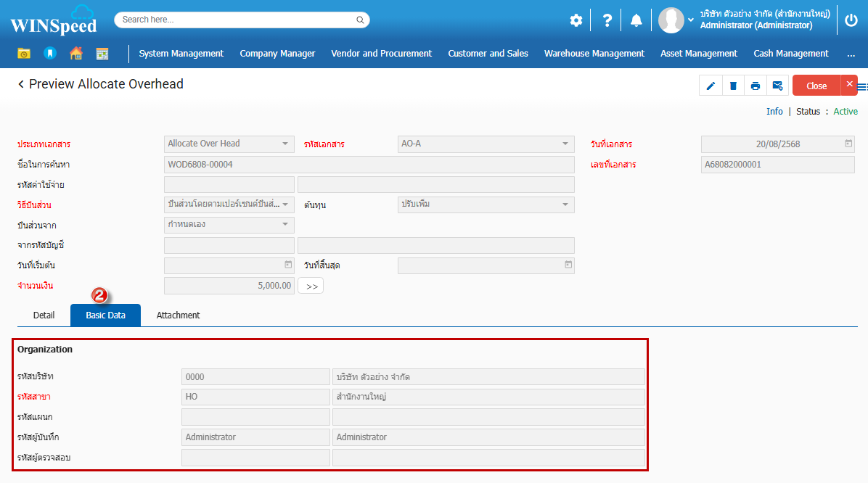Open notifications bell icon
868x483 pixels.
(636, 20)
